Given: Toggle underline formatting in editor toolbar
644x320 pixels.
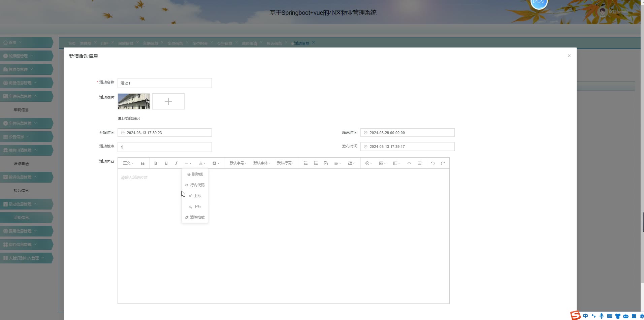Looking at the screenshot, I should [166, 163].
